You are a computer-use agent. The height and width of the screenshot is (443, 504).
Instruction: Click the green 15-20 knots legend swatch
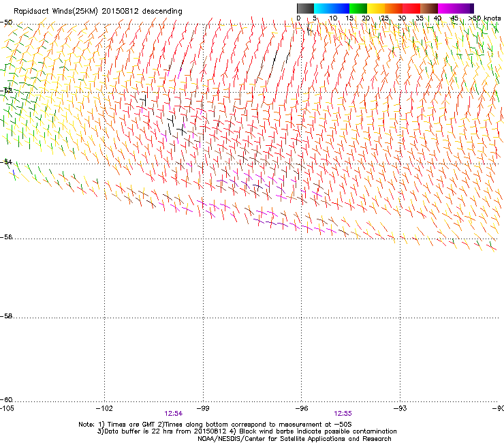tap(358, 8)
